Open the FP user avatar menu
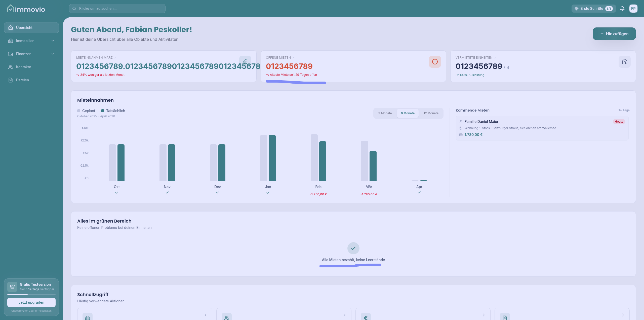The width and height of the screenshot is (644, 320). pos(633,9)
